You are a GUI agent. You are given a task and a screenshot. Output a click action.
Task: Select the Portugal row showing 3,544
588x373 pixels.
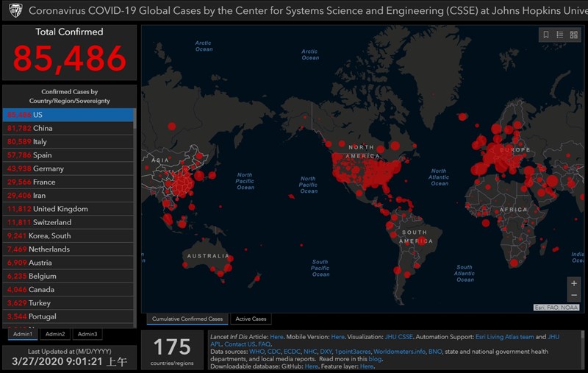click(x=68, y=316)
